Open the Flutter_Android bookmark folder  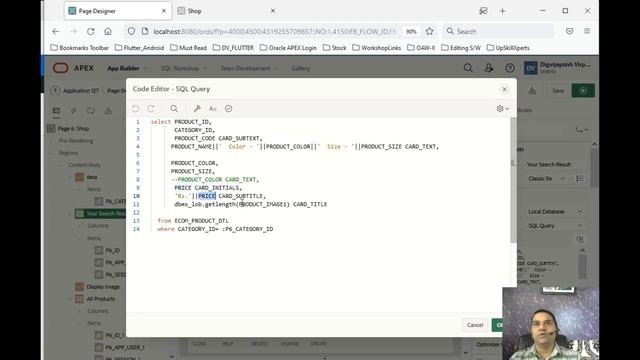[140, 48]
